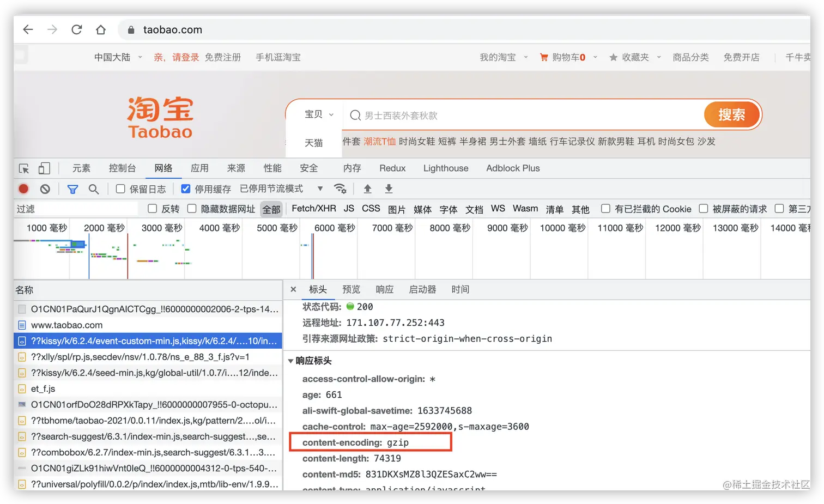Click the browser forward arrow
Screen dimensions: 824x504
point(52,29)
